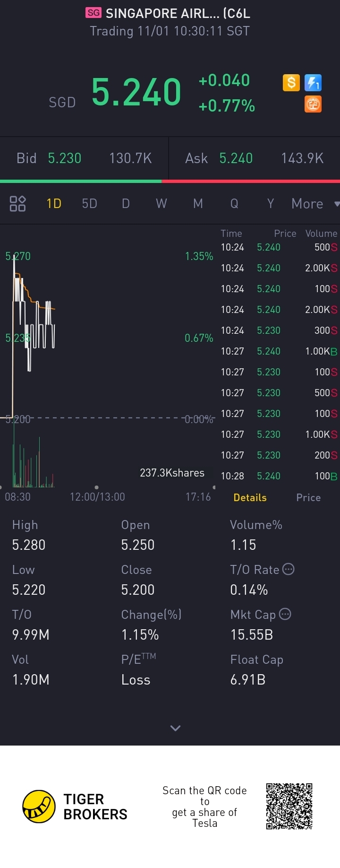340x868 pixels.
Task: Open Mkt Cap info bubble icon
Action: 285,614
